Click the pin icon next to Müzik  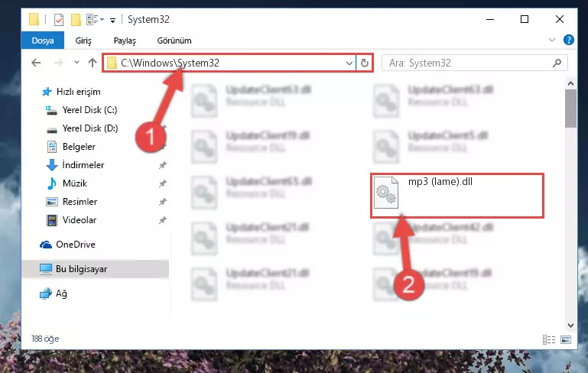tap(162, 183)
